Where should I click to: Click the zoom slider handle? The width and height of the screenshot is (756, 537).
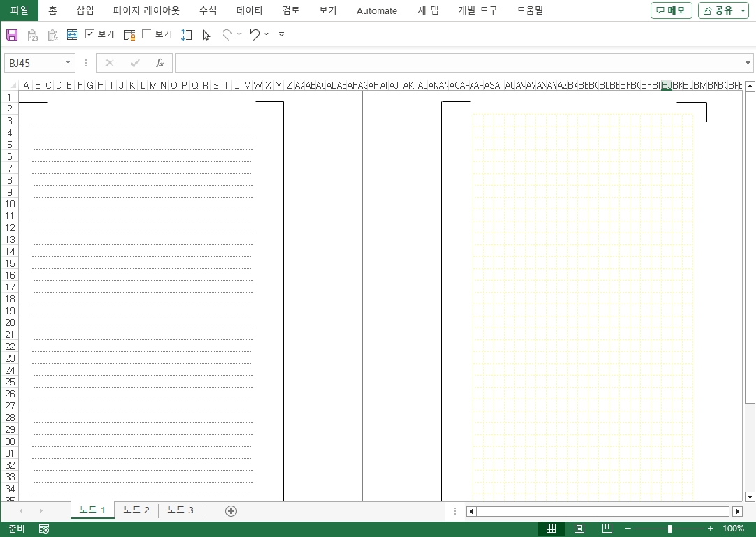(x=669, y=529)
